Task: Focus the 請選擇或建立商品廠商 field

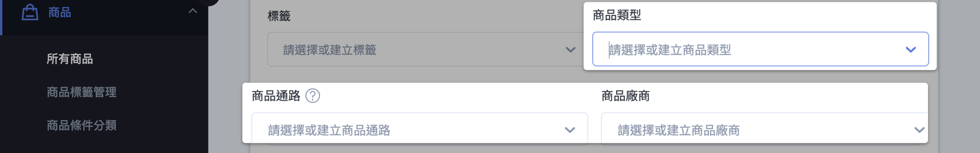Action: point(764,128)
